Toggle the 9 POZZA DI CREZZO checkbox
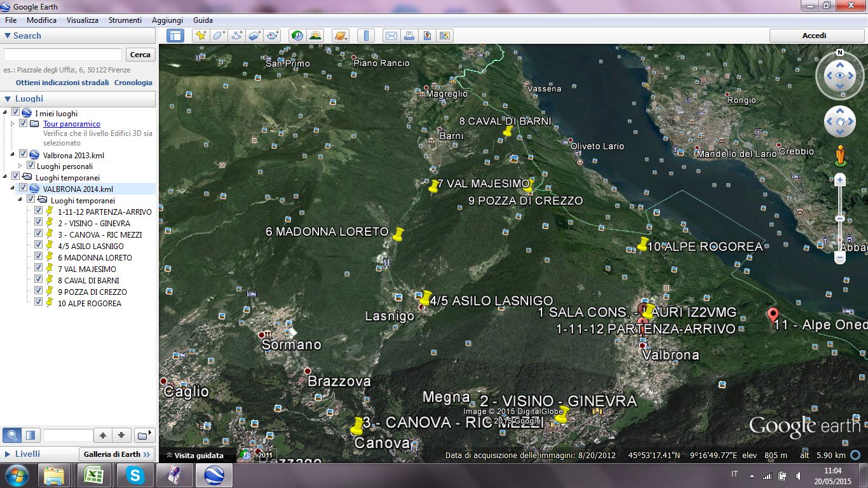The image size is (868, 488). [x=38, y=292]
